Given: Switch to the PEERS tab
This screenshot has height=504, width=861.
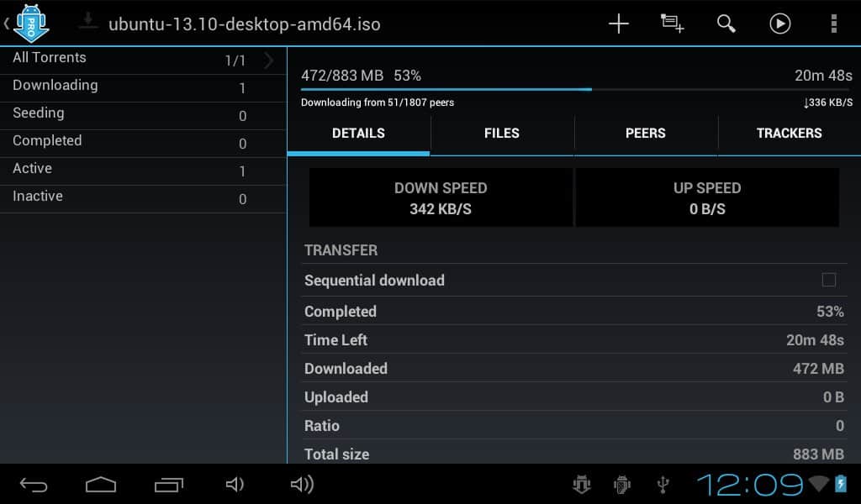Looking at the screenshot, I should click(x=646, y=134).
